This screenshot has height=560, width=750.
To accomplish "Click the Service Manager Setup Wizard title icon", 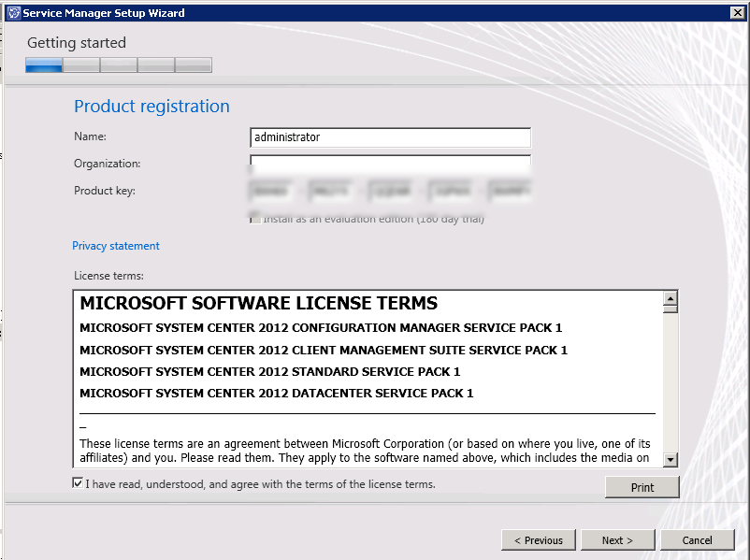I will (x=14, y=13).
